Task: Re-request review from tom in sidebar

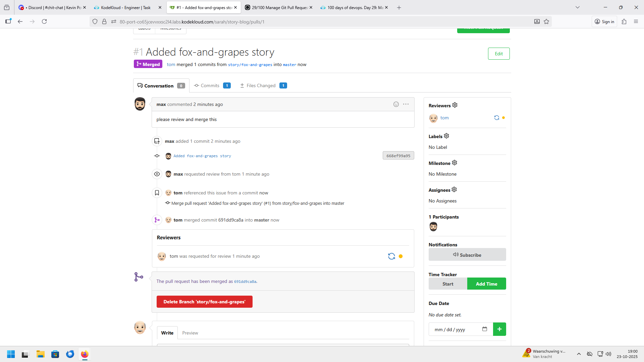Action: 496,118
